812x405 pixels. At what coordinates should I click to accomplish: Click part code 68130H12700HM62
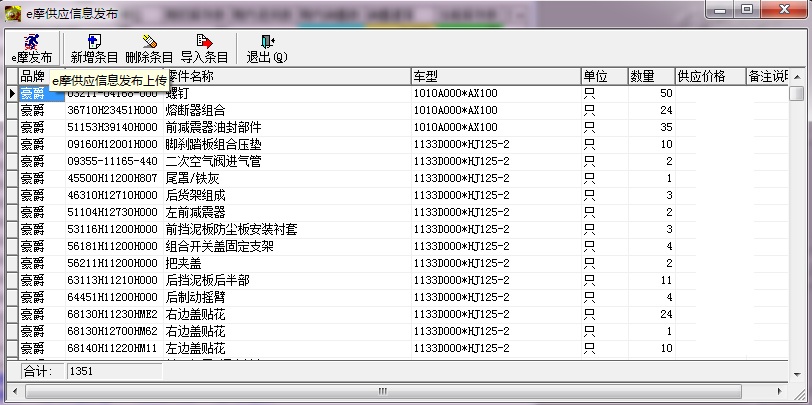(112, 331)
